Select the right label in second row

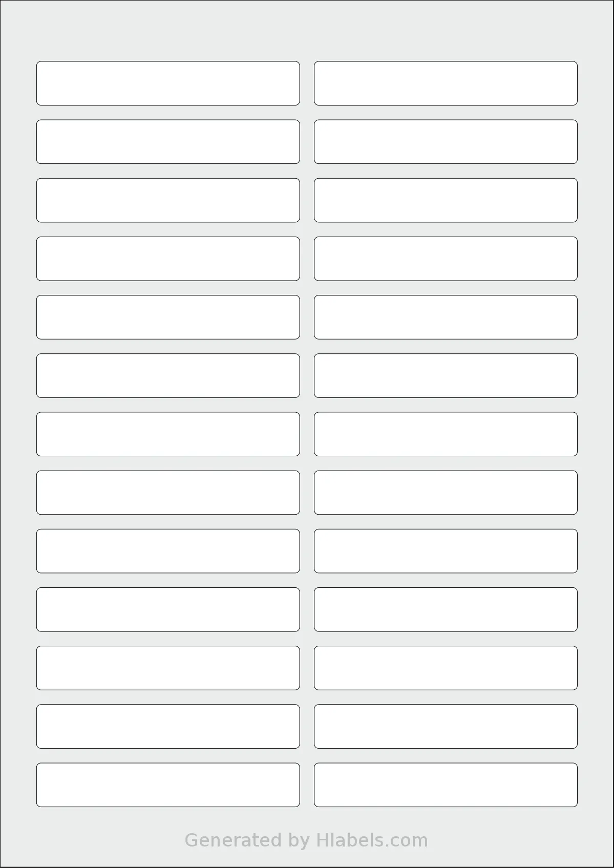(446, 142)
